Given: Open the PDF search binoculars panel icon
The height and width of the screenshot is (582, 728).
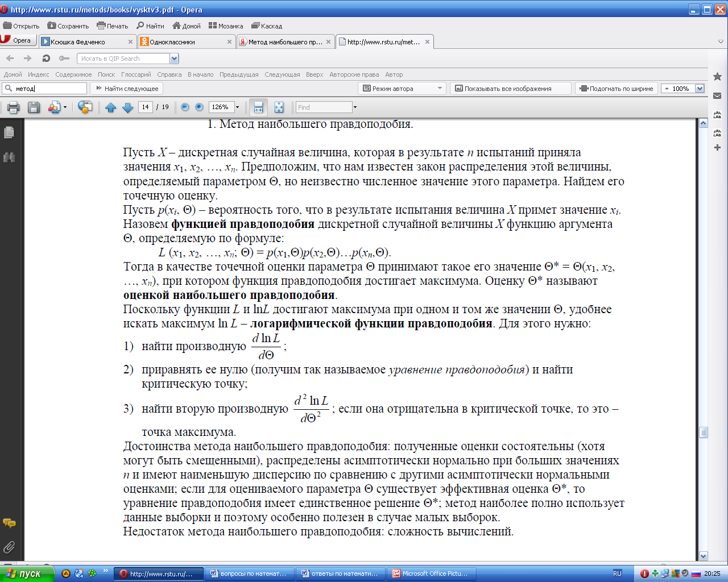Looking at the screenshot, I should 9,157.
